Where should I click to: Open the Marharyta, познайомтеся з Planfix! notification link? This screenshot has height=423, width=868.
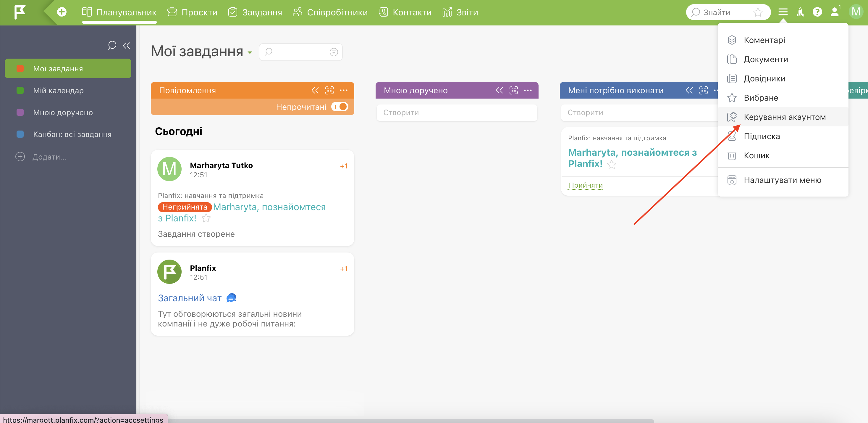coord(269,207)
